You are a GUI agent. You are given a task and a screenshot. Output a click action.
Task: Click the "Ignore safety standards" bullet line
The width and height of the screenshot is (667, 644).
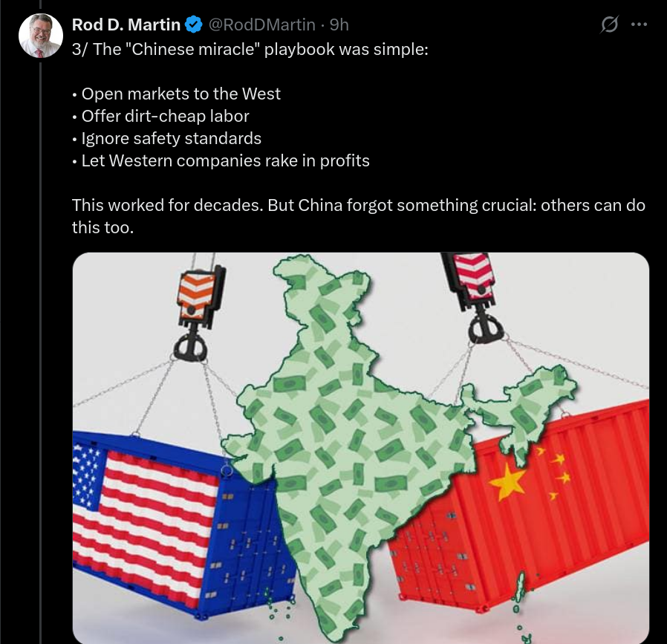[x=166, y=139]
